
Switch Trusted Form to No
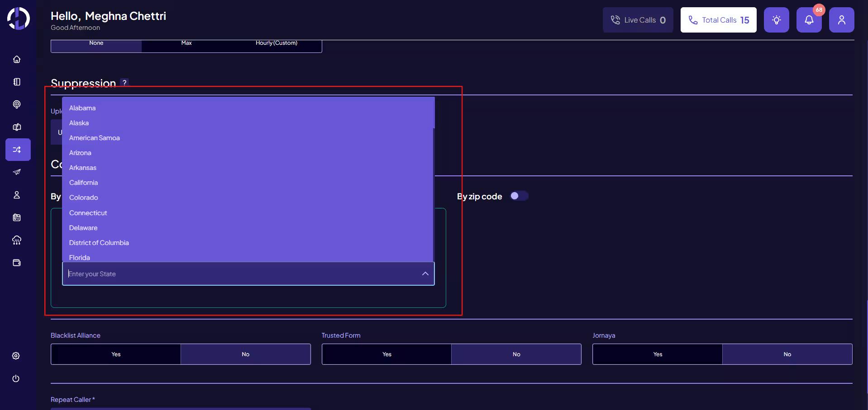click(x=516, y=354)
